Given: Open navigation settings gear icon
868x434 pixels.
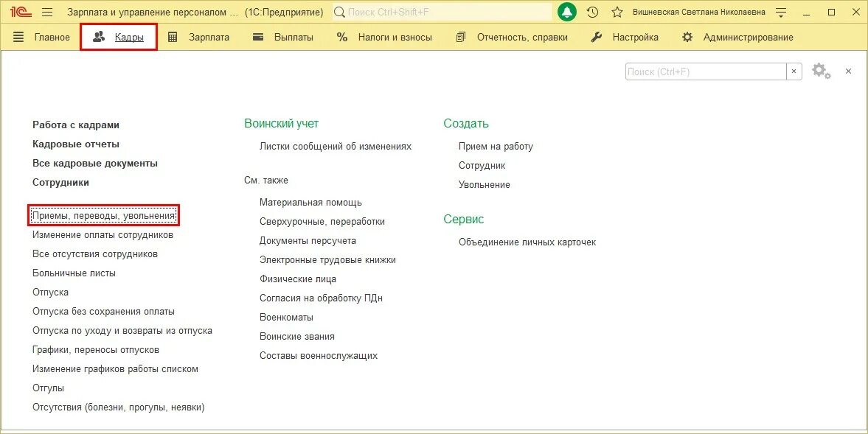Looking at the screenshot, I should click(821, 71).
